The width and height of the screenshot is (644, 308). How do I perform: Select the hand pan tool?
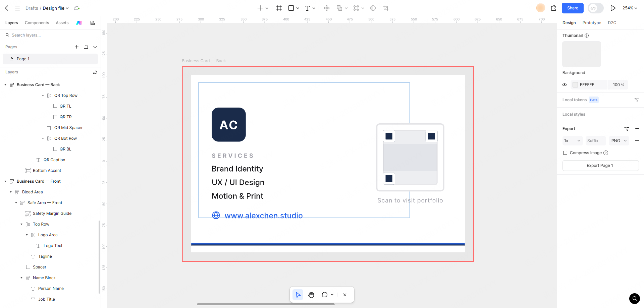pos(311,295)
